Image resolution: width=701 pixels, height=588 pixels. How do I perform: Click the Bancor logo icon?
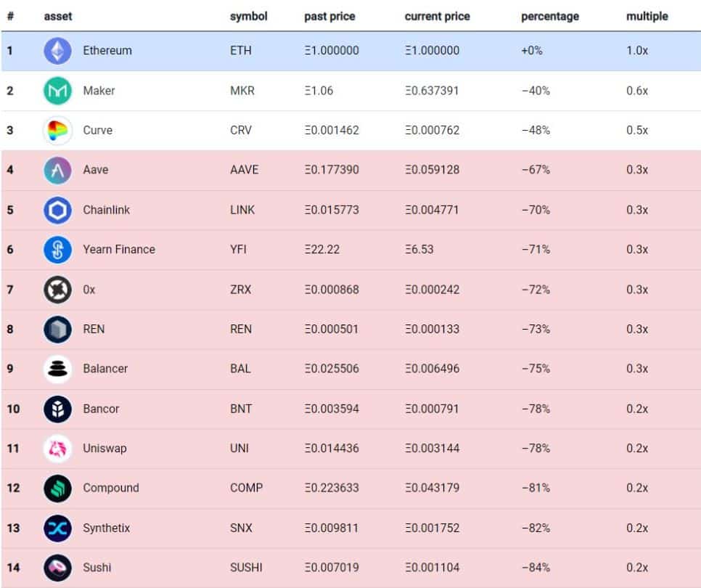click(57, 409)
